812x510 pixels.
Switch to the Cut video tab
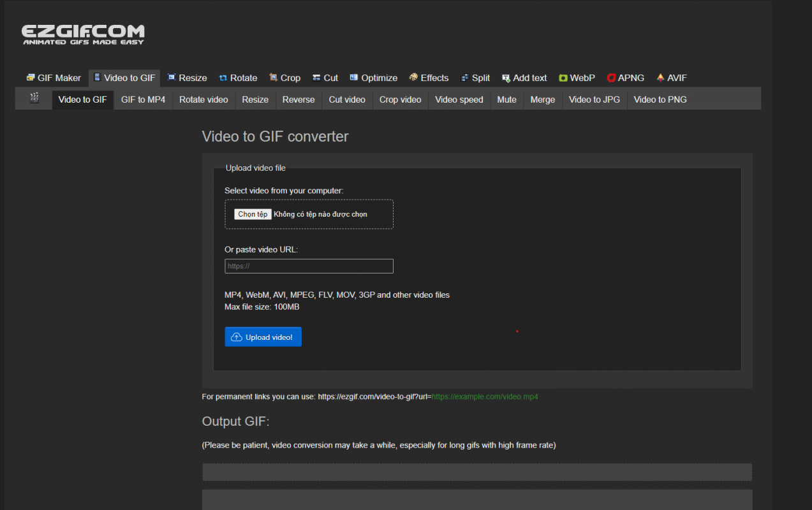[347, 99]
